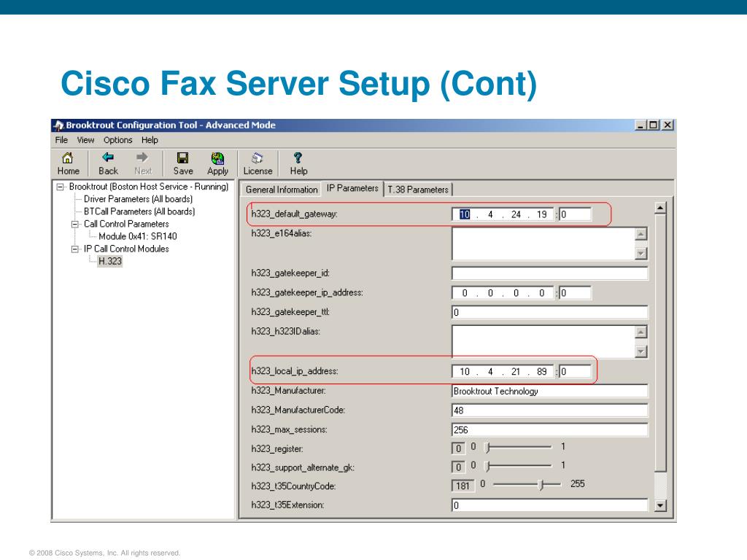
Task: Minimize the Brooktrout Configuration Tool window
Action: click(x=640, y=125)
